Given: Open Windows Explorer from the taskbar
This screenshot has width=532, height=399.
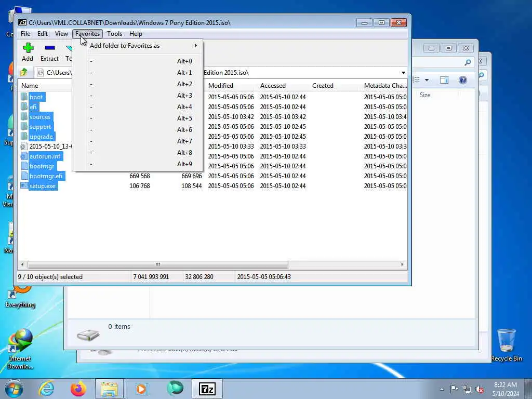Looking at the screenshot, I should click(x=109, y=389).
